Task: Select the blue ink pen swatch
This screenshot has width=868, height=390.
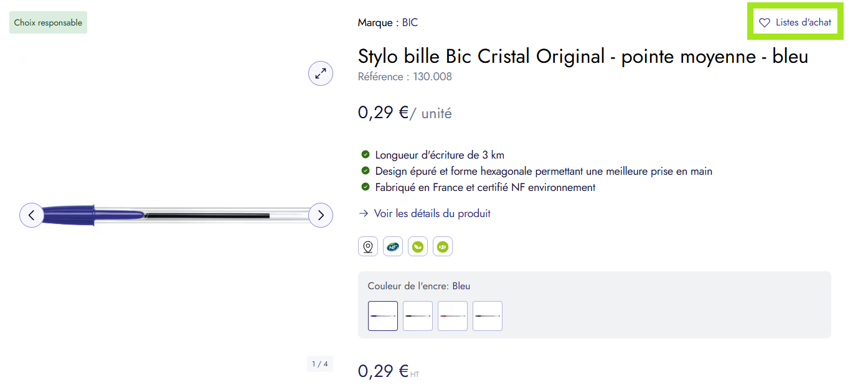Action: tap(383, 316)
